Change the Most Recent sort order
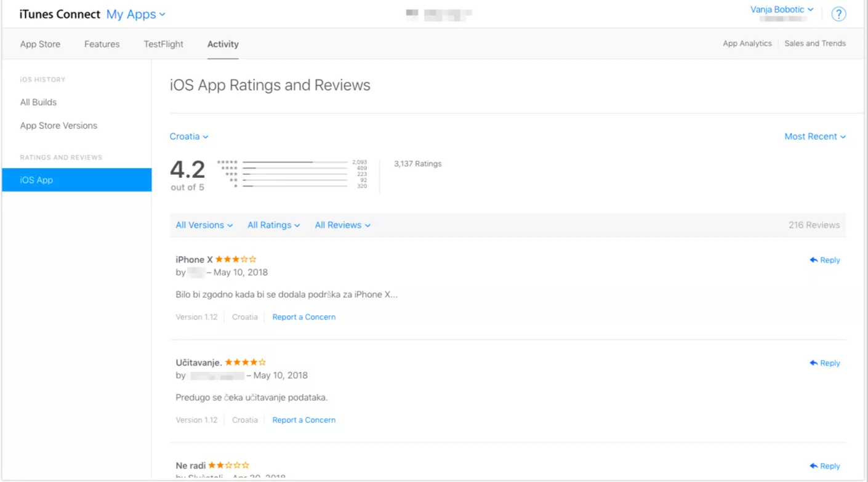868x482 pixels. point(814,137)
